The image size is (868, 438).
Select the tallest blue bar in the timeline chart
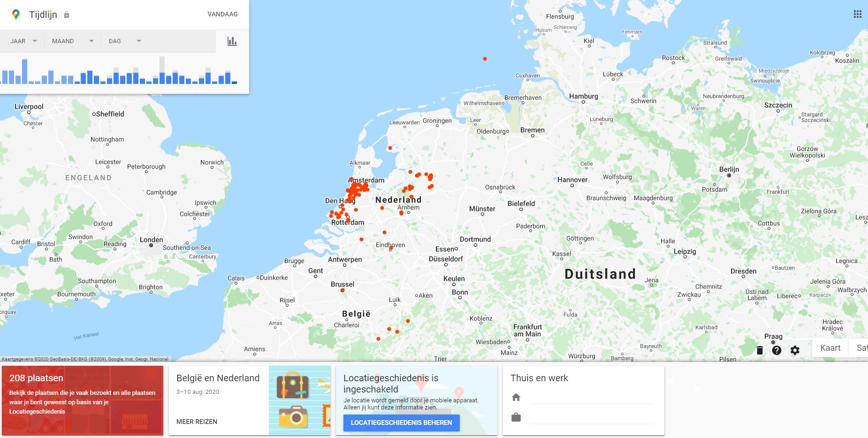(24, 71)
